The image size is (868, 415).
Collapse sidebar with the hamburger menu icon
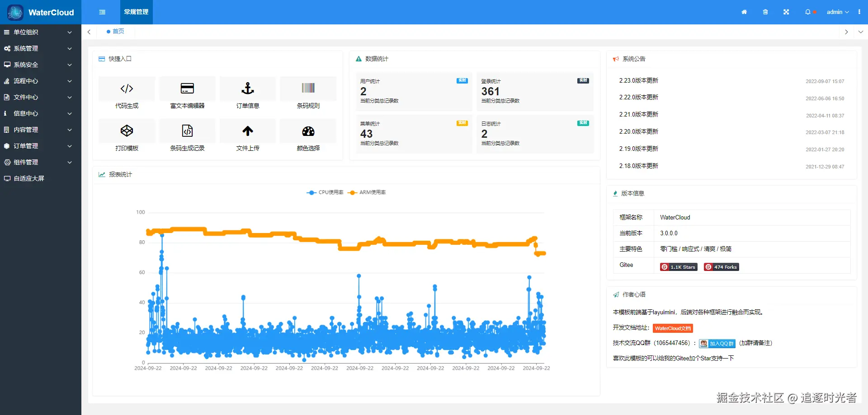click(x=102, y=12)
